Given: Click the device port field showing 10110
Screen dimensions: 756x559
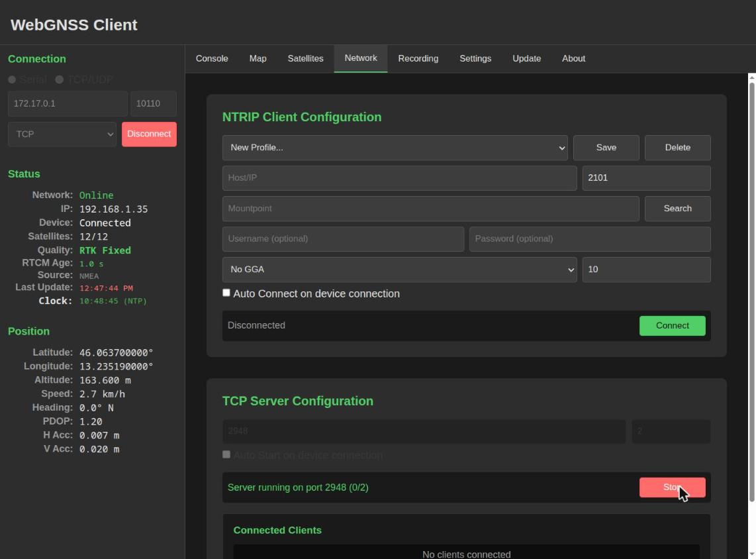Looking at the screenshot, I should point(154,104).
